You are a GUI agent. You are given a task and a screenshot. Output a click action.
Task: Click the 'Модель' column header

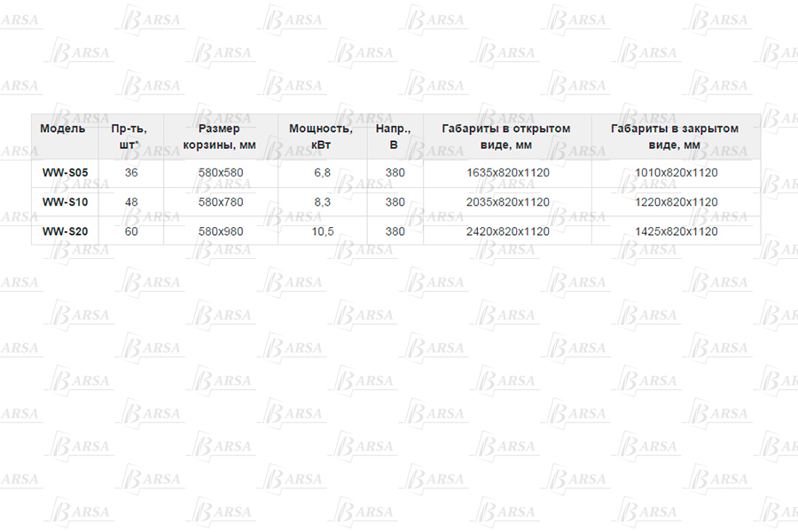(63, 129)
